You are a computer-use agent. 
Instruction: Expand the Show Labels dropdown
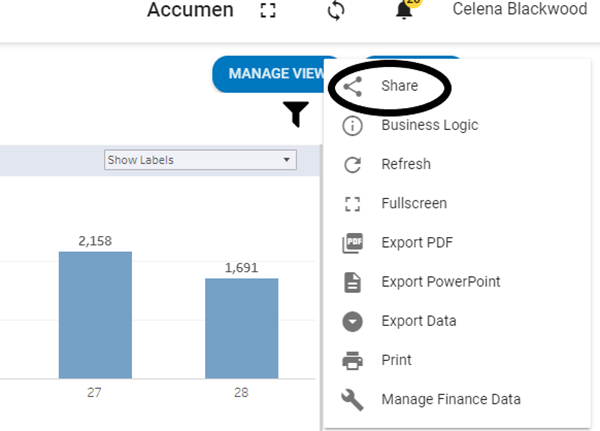pyautogui.click(x=201, y=160)
